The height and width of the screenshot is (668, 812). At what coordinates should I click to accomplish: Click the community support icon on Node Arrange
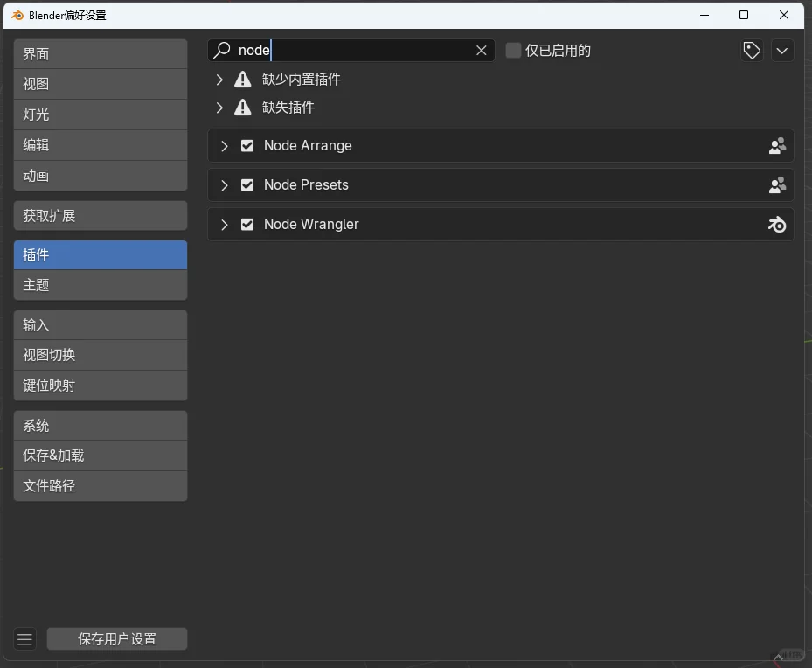click(776, 146)
